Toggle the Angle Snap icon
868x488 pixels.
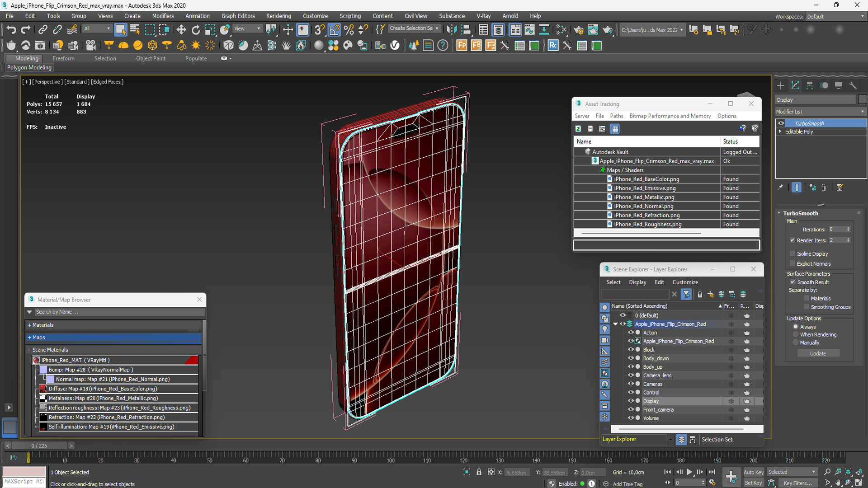point(334,30)
